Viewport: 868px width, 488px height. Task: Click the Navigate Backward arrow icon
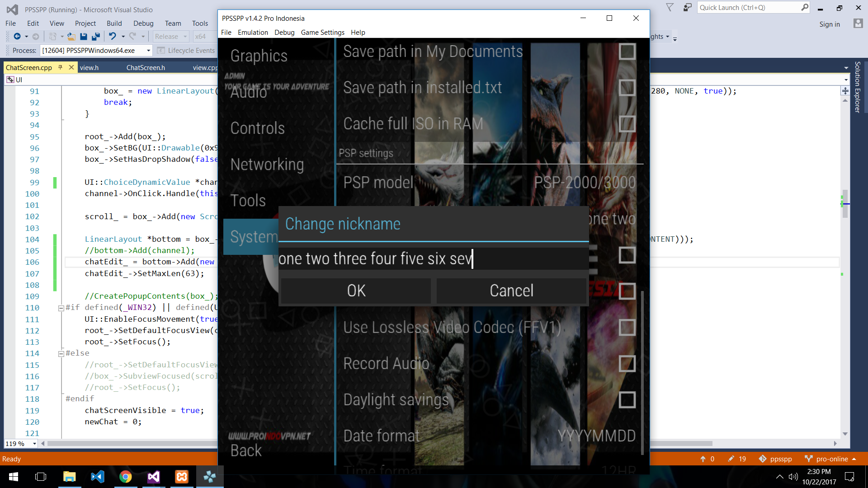click(16, 36)
